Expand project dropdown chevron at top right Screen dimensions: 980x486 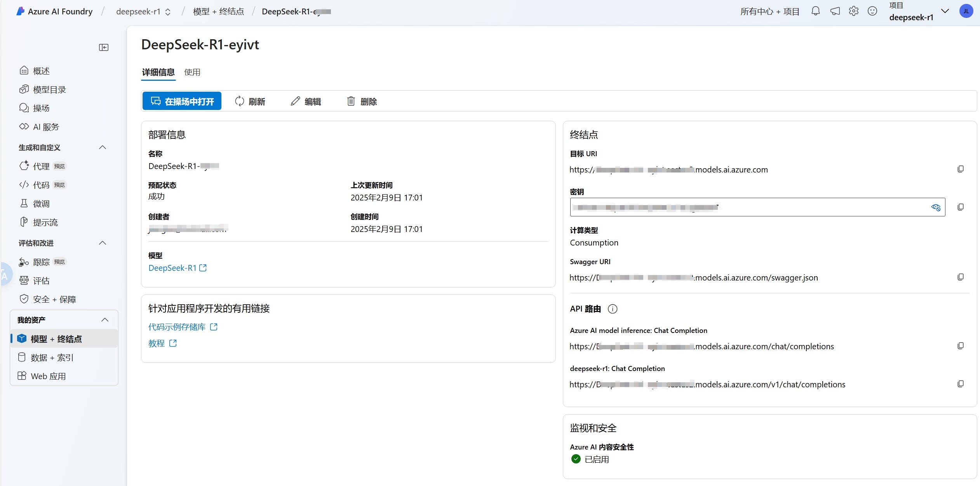click(x=945, y=11)
